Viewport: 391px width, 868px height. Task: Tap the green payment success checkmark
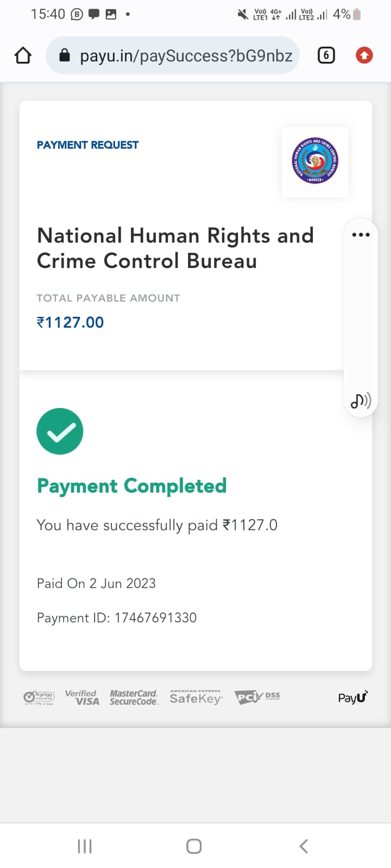coord(60,431)
